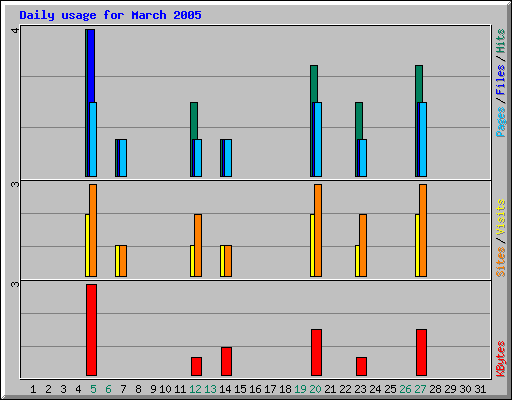Screen dimensions: 512x400
Task: Click the 'Daily usage for March 2005' title
Action: (x=110, y=15)
